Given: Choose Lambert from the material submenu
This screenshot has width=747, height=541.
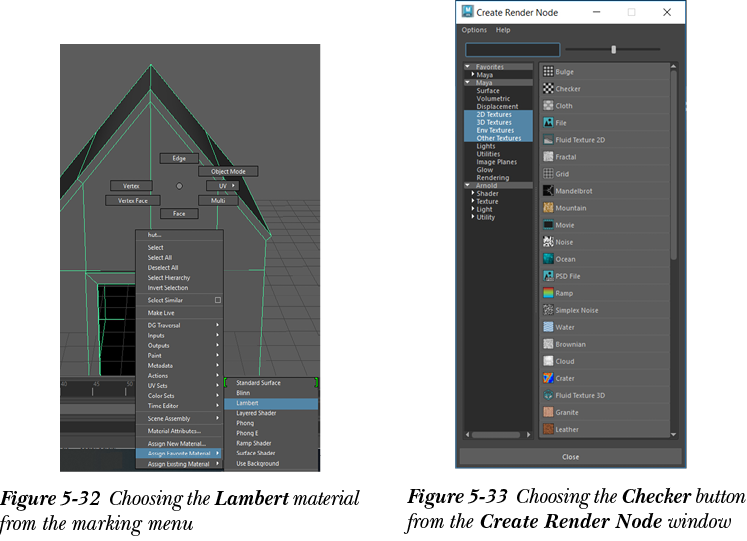Looking at the screenshot, I should coord(248,403).
